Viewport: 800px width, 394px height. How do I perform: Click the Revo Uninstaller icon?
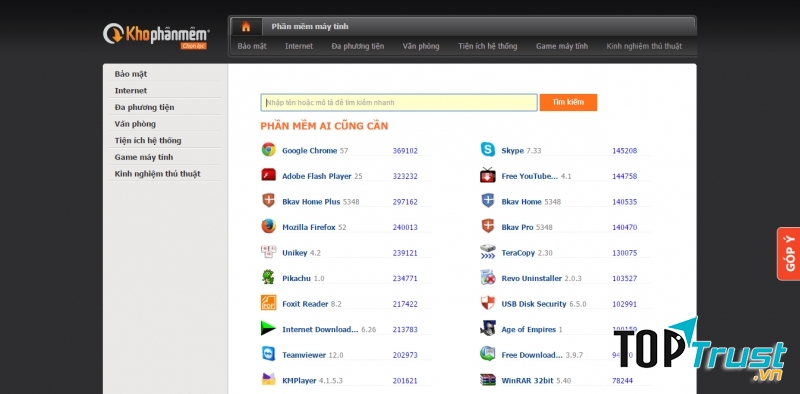click(488, 277)
